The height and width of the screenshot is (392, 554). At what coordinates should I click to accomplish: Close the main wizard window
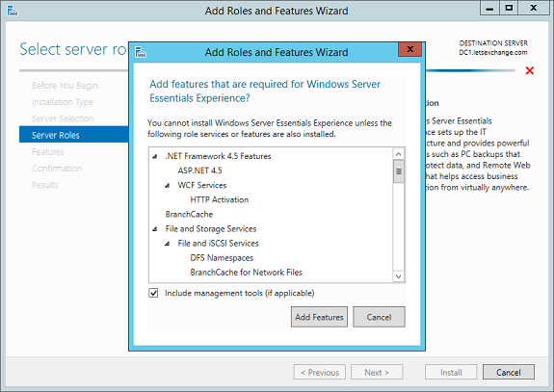pos(534,8)
